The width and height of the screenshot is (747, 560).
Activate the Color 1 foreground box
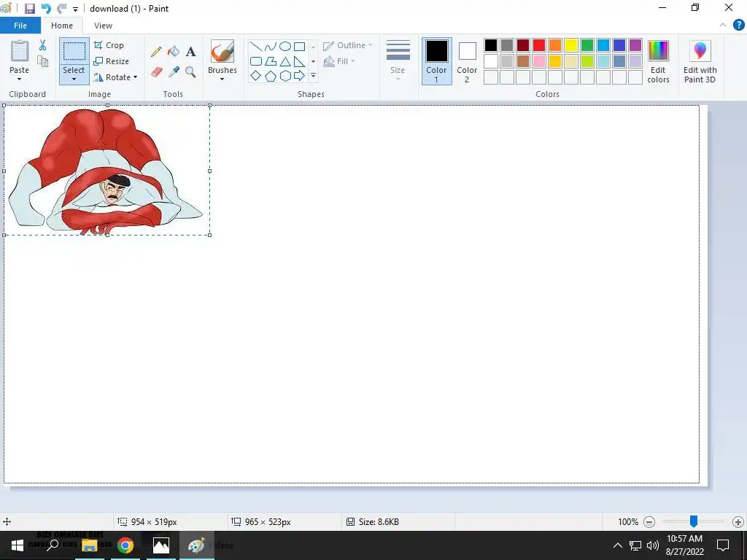pyautogui.click(x=436, y=61)
